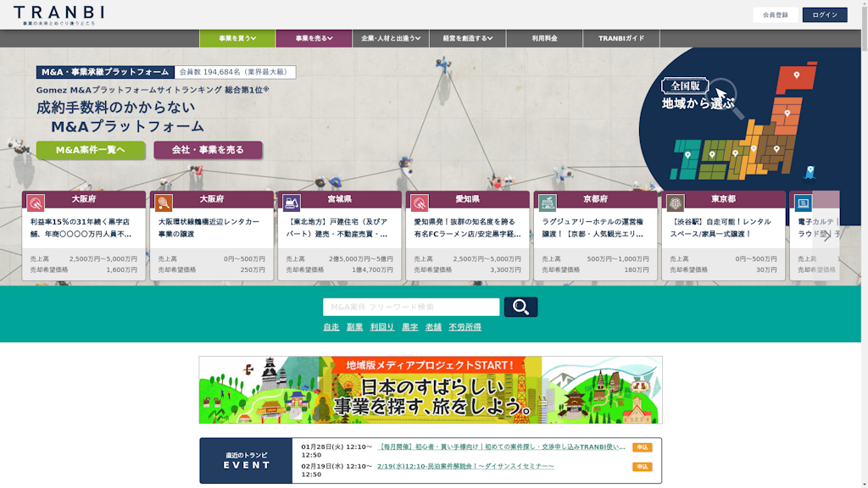
Task: Advance the listing carousel with right arrow
Action: [x=826, y=236]
